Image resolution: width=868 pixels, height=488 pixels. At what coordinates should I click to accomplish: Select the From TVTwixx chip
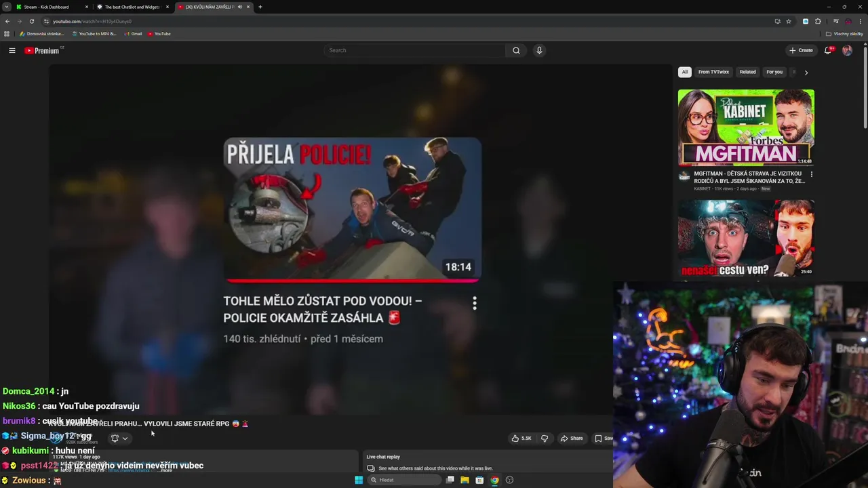click(713, 72)
